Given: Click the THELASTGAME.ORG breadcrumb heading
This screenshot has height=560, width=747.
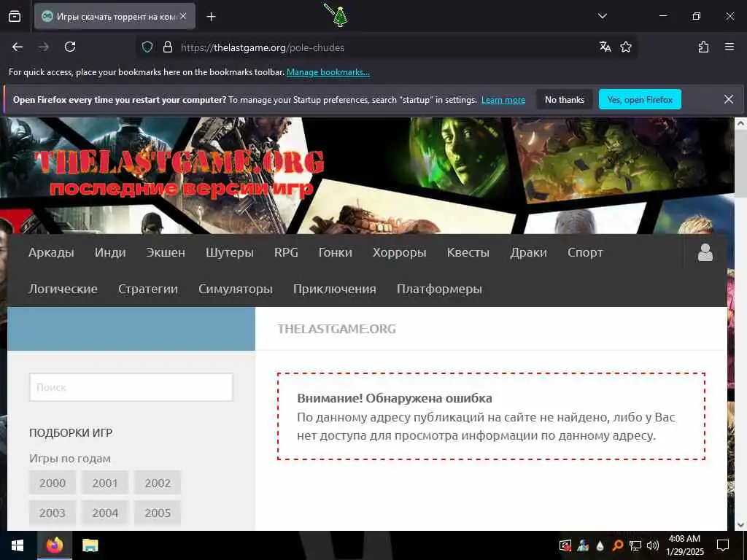Looking at the screenshot, I should (336, 329).
